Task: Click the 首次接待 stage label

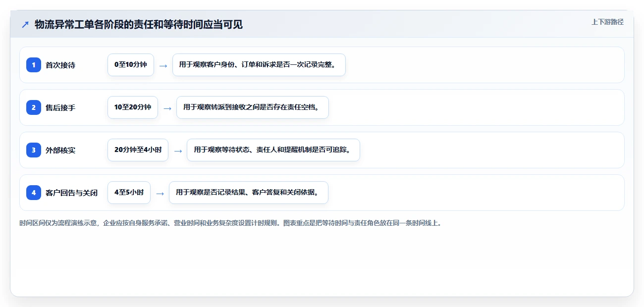Action: coord(60,65)
